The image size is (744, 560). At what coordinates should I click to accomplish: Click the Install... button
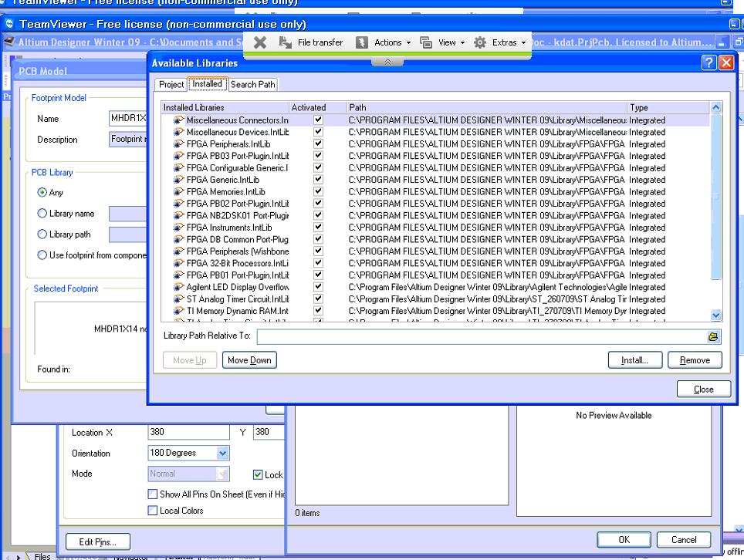634,360
